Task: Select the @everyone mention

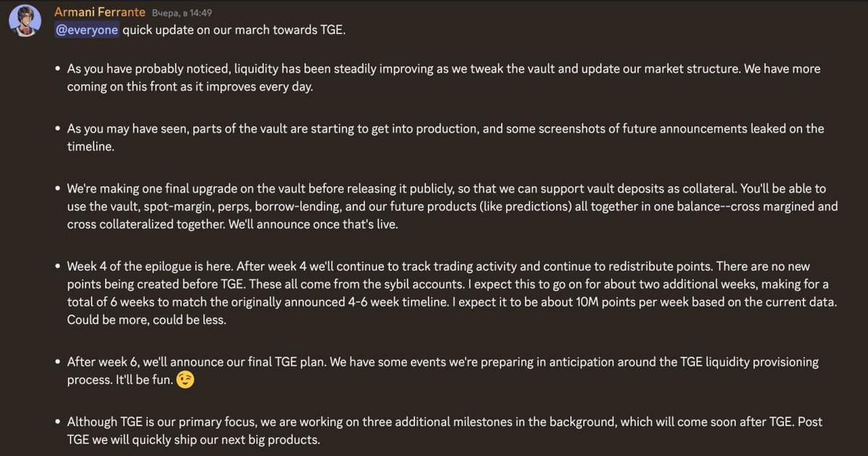Action: coord(87,30)
